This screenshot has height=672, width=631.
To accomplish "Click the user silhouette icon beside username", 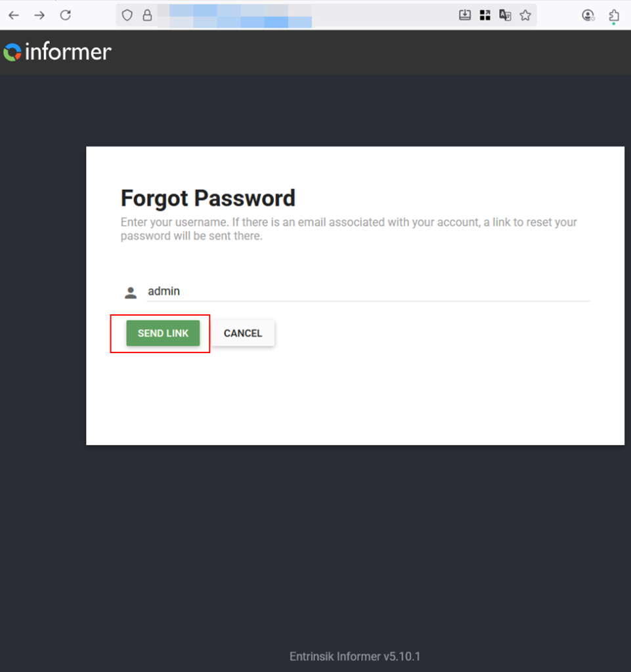I will coord(130,293).
